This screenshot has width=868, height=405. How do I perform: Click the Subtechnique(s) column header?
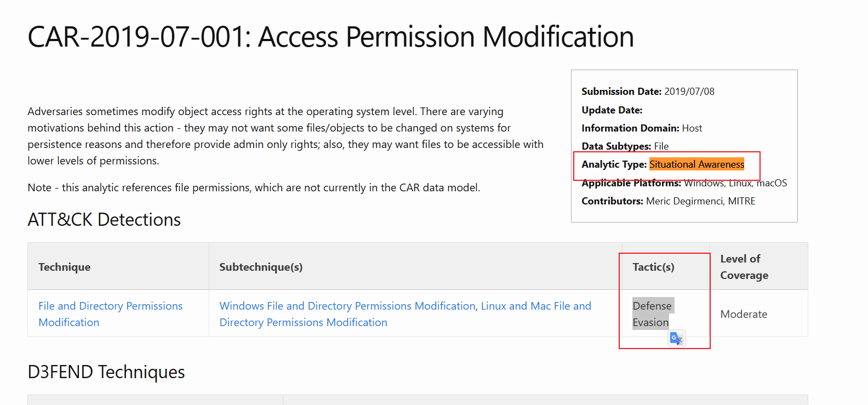tap(261, 267)
